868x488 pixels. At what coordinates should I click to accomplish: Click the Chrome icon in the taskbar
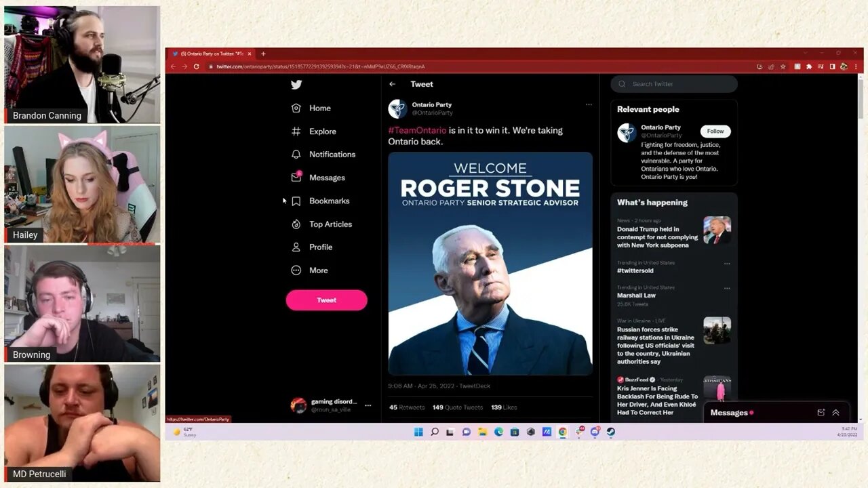(563, 432)
